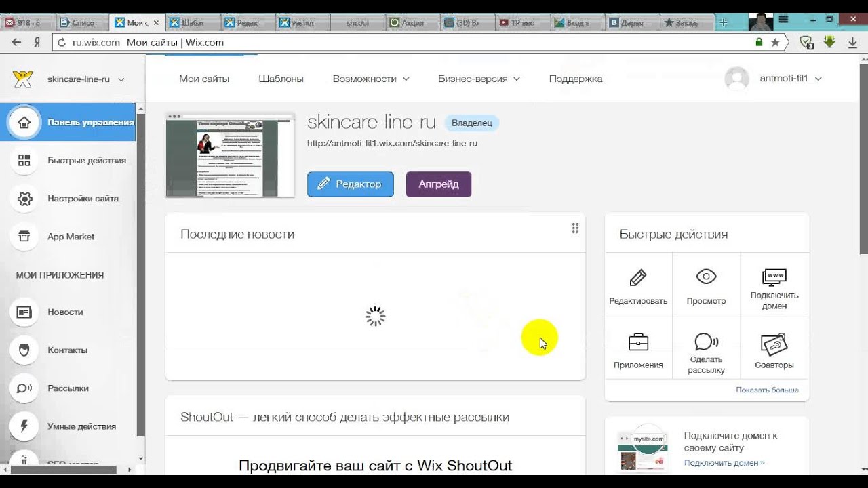Screen dimensions: 868x488
Task: Click the green download extension icon
Action: 829,42
